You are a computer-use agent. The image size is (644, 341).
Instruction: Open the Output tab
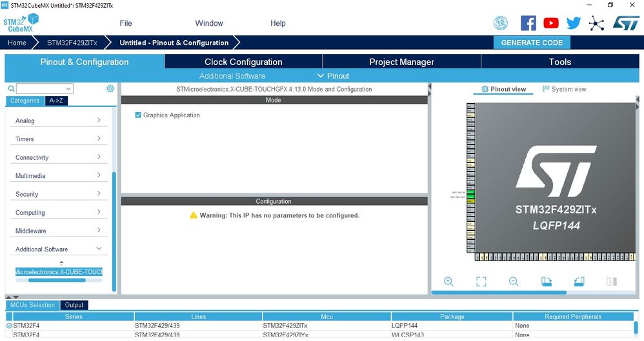74,305
